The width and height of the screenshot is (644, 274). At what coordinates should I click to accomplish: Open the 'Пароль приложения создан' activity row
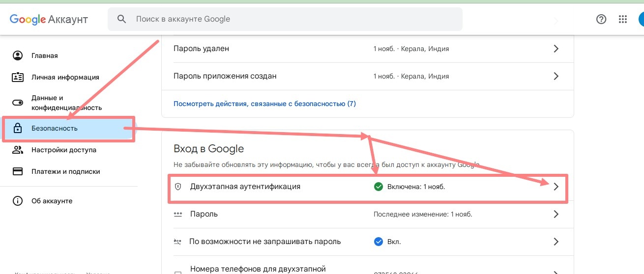tap(368, 76)
